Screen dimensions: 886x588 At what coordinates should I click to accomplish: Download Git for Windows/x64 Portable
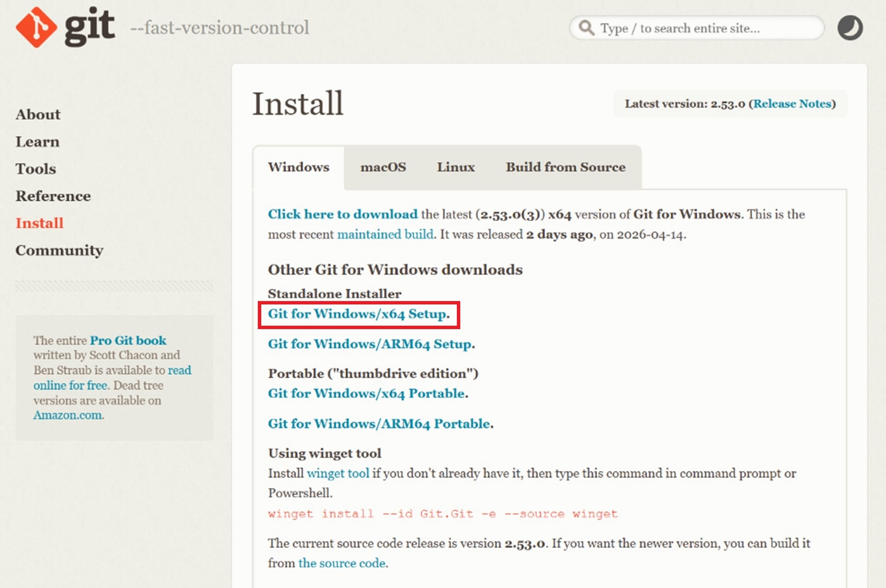point(367,393)
